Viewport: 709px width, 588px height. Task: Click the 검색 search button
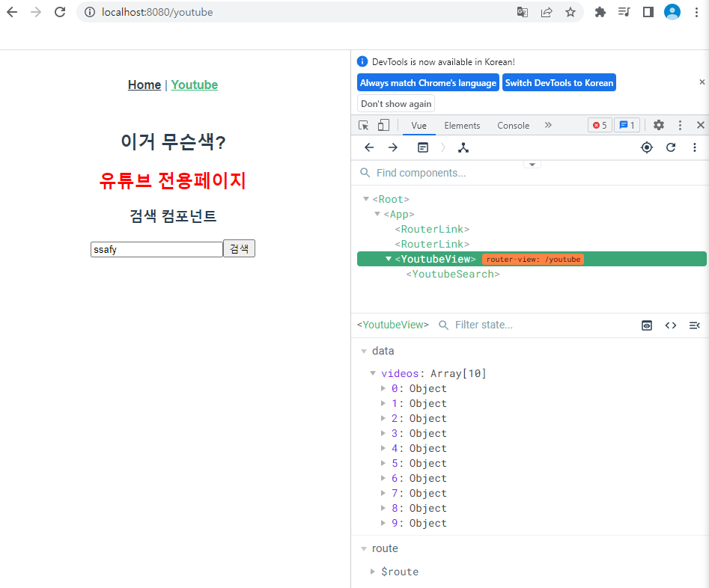coord(239,248)
